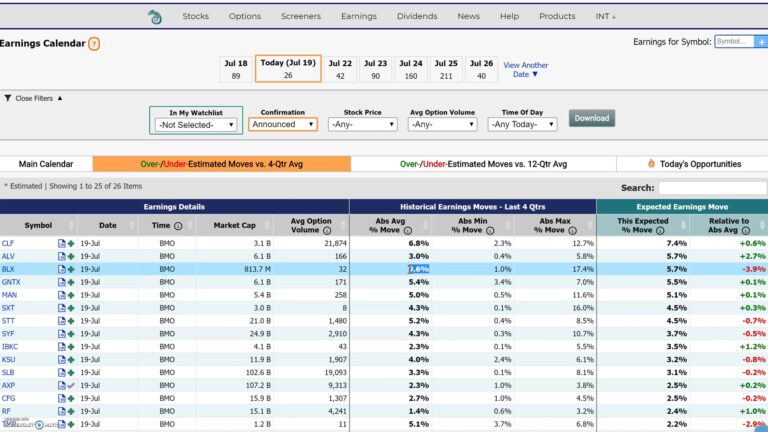Add SYF to watchlist with plus icon
768x432 pixels.
point(71,334)
